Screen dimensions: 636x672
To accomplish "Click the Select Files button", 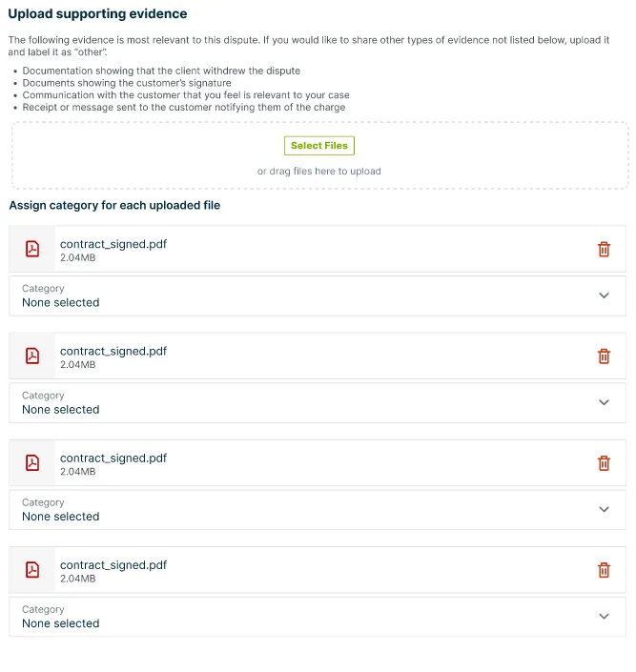I will click(x=319, y=146).
